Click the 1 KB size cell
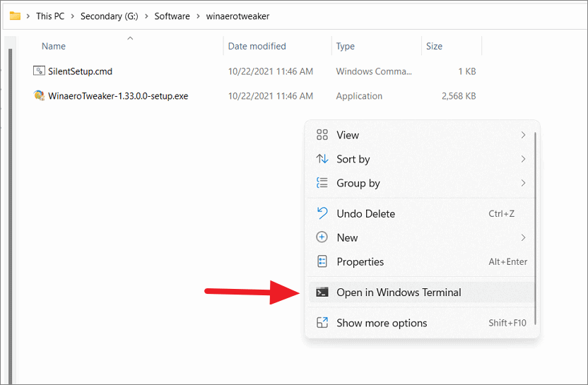Screen dimensions: 588x385 coord(467,71)
